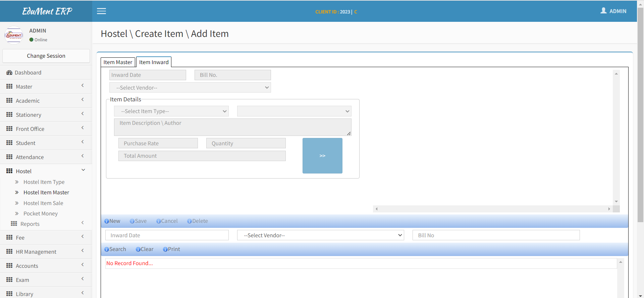The height and width of the screenshot is (298, 644).
Task: Click the Print info icon
Action: [165, 249]
